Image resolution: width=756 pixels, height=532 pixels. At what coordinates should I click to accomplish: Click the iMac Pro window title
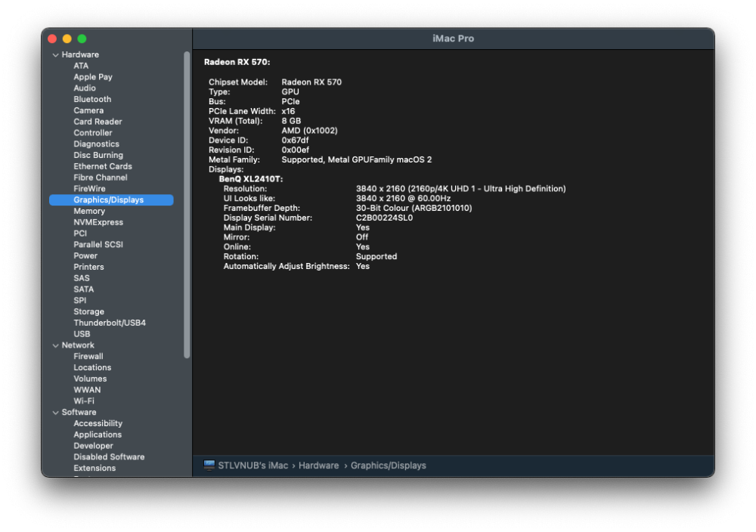(453, 39)
